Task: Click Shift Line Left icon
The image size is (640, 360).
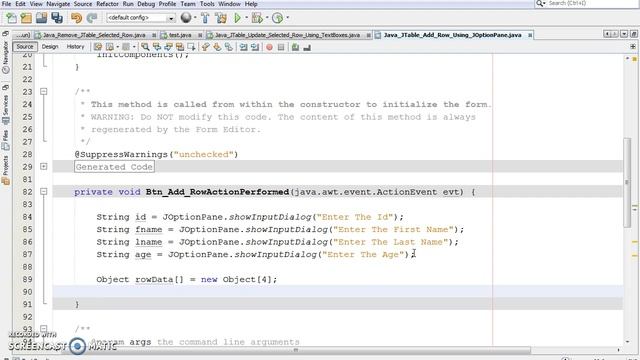Action: pyautogui.click(x=244, y=47)
